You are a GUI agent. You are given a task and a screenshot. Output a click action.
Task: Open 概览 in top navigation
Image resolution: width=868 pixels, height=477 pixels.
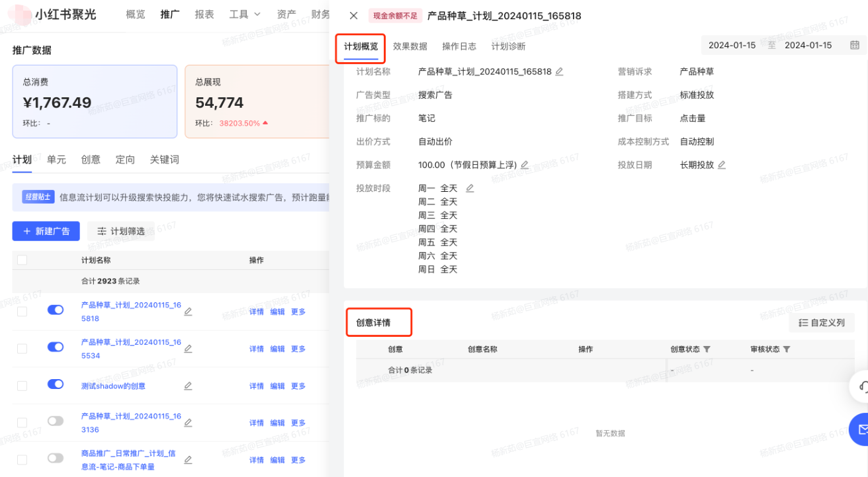[x=136, y=14]
